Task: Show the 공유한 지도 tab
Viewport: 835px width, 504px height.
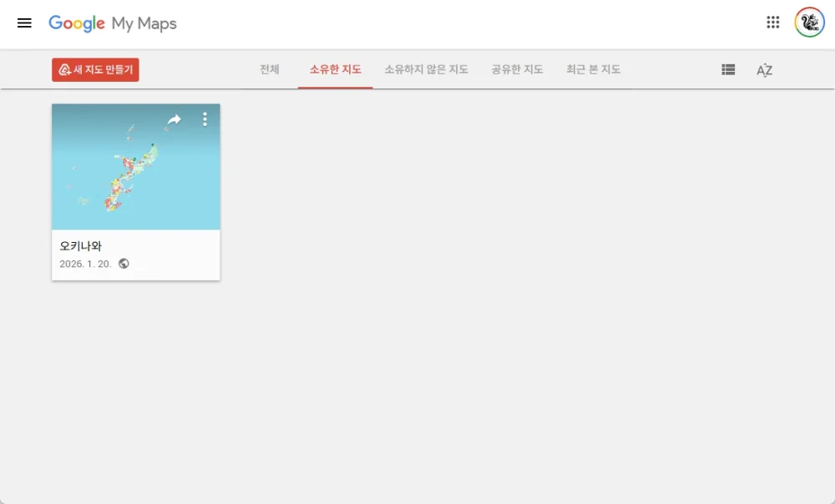Action: pyautogui.click(x=517, y=69)
